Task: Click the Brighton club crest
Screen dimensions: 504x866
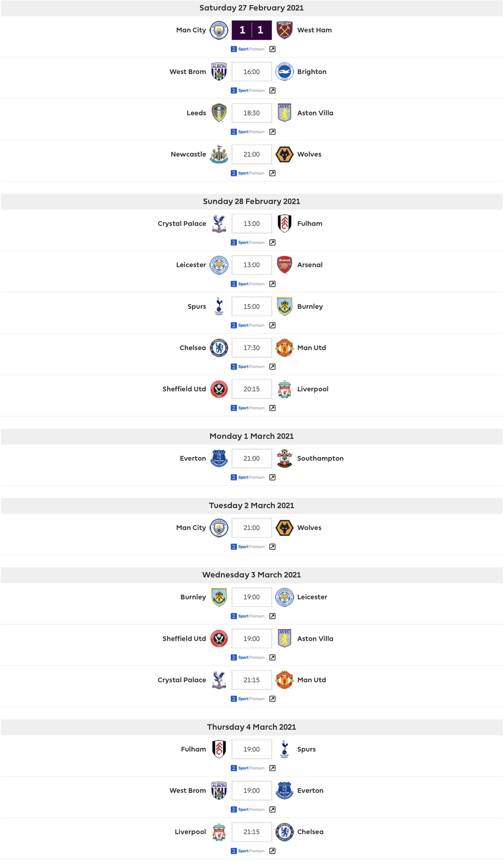Action: click(x=284, y=72)
